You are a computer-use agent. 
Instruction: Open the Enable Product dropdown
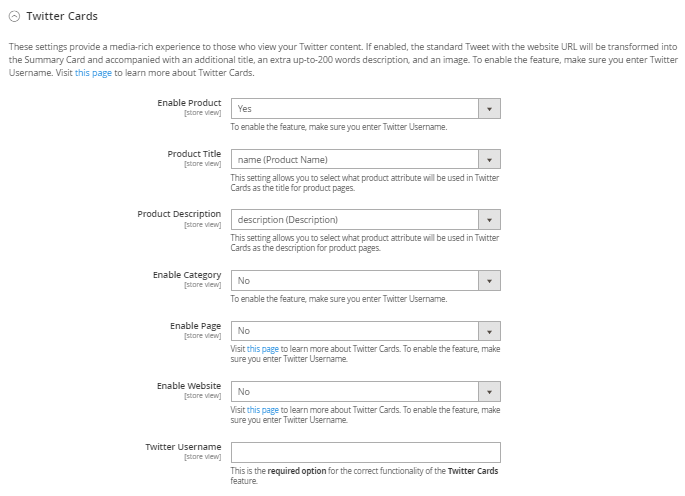[x=355, y=108]
